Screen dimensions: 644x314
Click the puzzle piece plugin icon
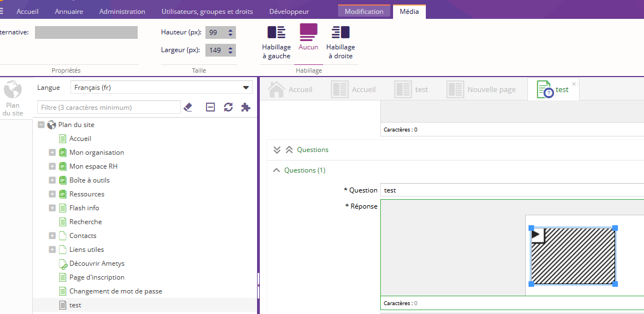click(245, 107)
